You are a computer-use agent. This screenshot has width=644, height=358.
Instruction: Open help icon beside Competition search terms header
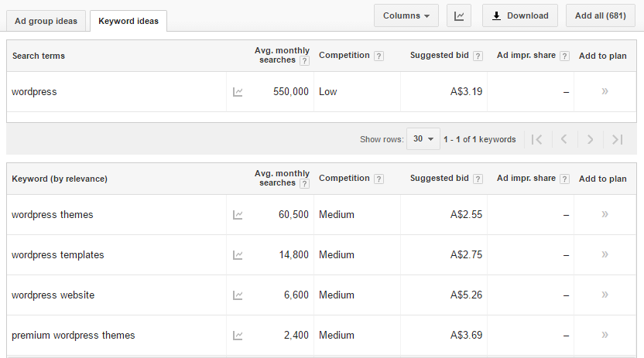click(379, 56)
